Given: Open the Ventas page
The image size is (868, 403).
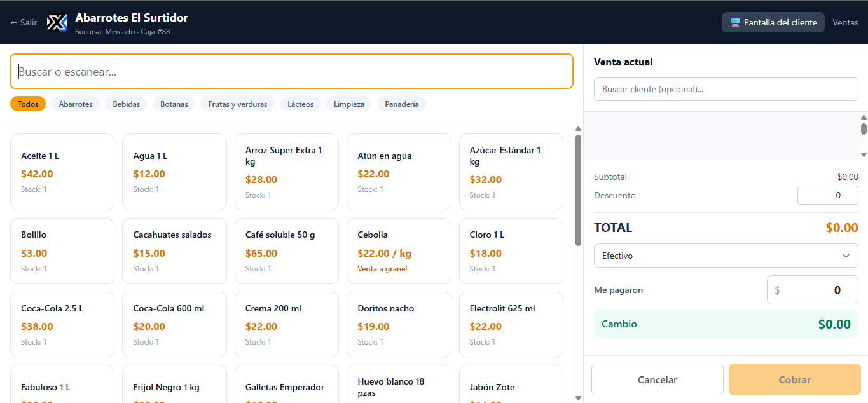Looking at the screenshot, I should coord(846,22).
